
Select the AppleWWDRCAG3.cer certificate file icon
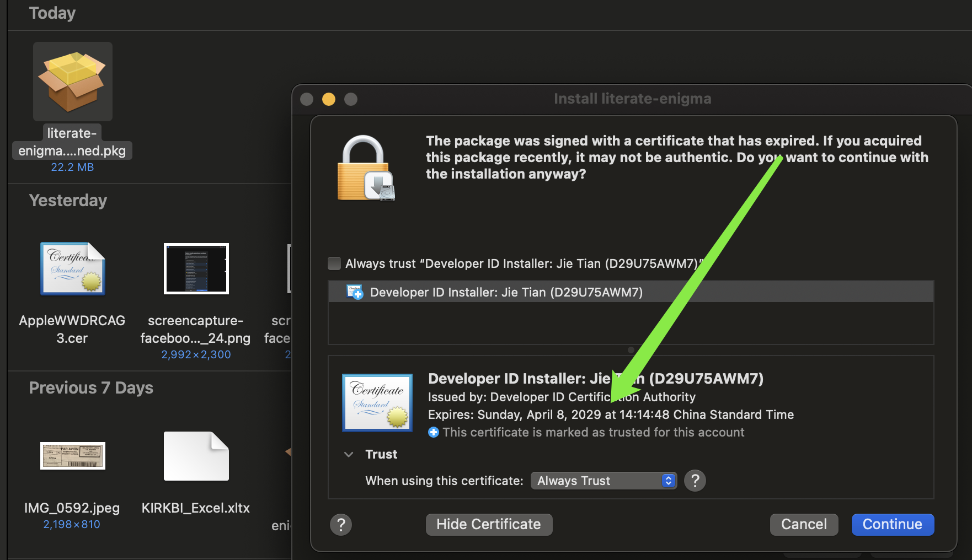coord(72,269)
